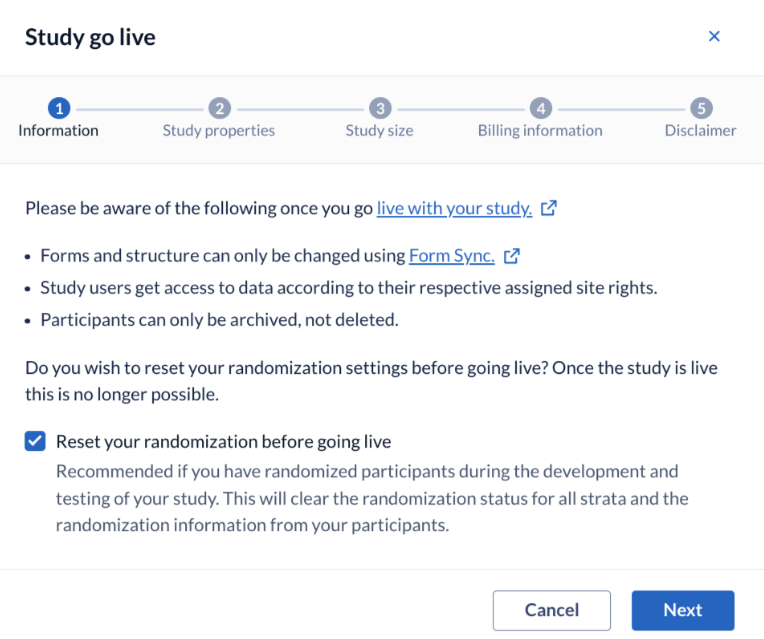Viewport: 764px width, 639px height.
Task: Click the step 3 circle icon
Action: pos(380,108)
